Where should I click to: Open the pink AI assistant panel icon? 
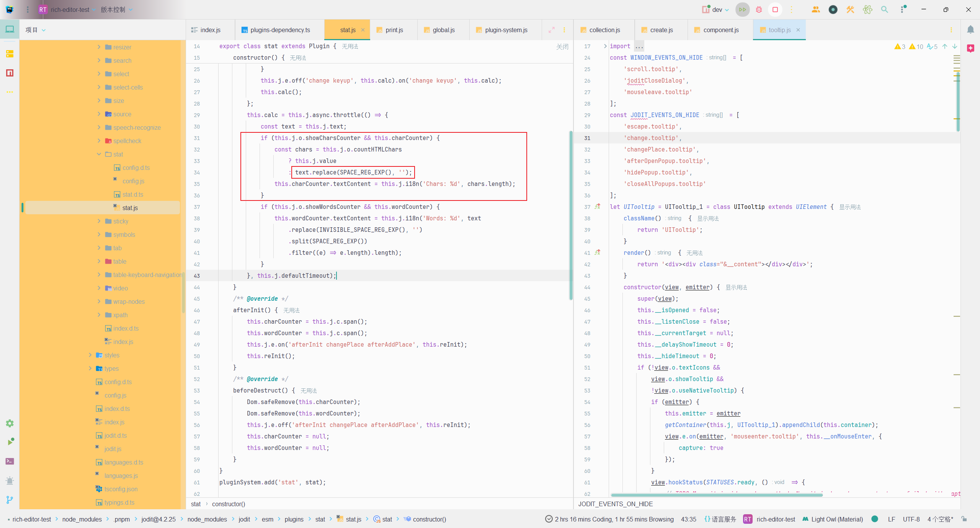tap(970, 48)
